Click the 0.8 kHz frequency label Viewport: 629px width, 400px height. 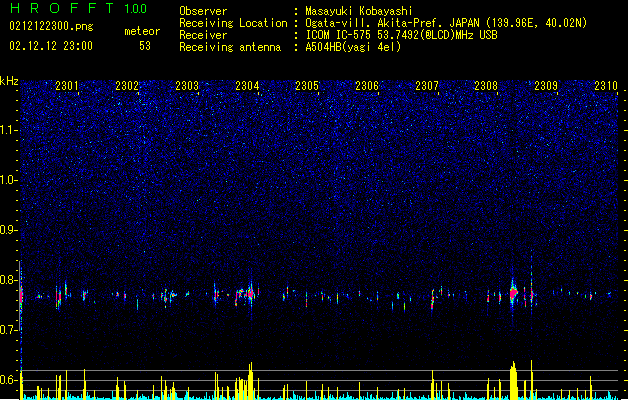pos(7,280)
